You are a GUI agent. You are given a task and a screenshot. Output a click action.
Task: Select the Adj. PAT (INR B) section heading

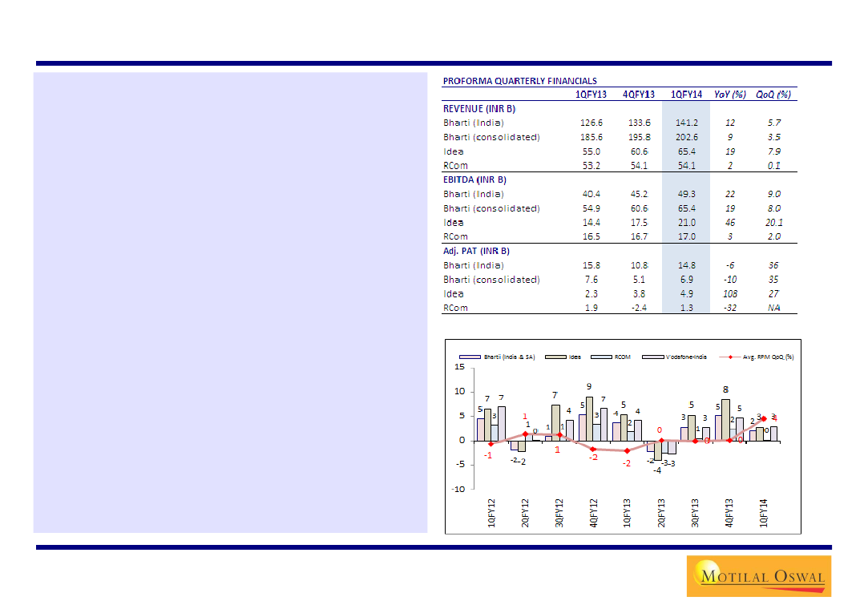[x=476, y=251]
